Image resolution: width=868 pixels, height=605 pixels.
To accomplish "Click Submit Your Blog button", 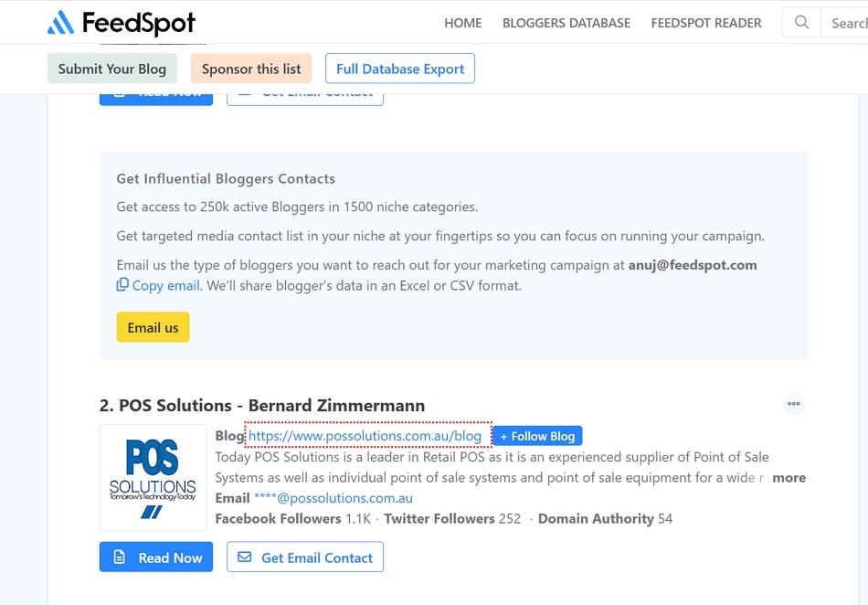I will (111, 69).
